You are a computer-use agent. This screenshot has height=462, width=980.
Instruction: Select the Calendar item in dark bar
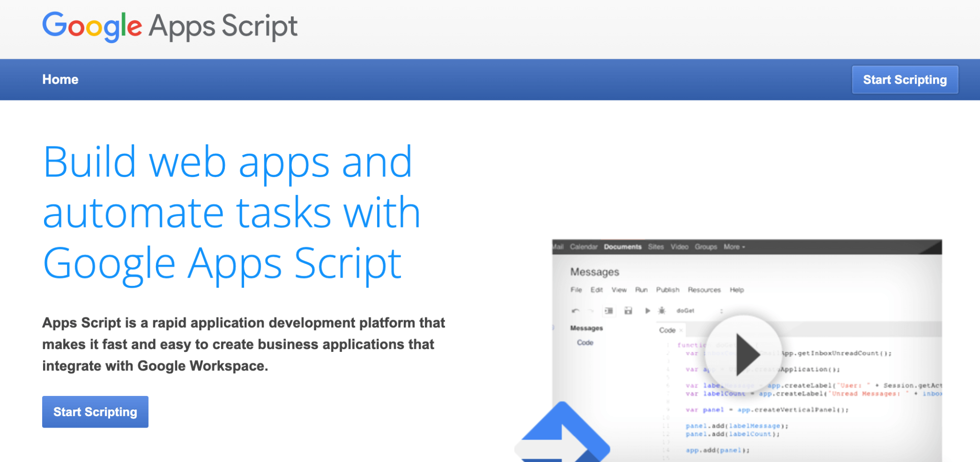pos(583,247)
